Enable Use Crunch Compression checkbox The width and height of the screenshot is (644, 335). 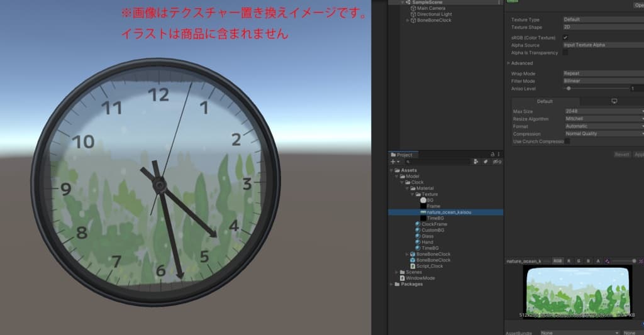point(567,141)
